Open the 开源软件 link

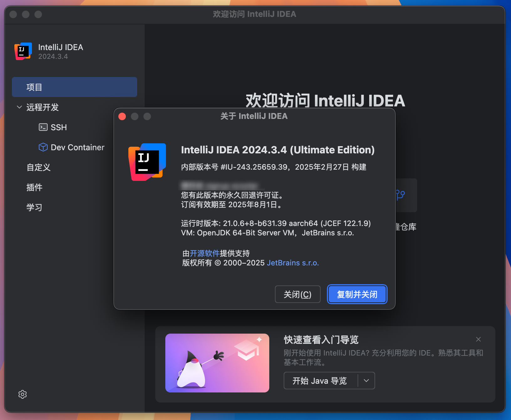pyautogui.click(x=204, y=253)
